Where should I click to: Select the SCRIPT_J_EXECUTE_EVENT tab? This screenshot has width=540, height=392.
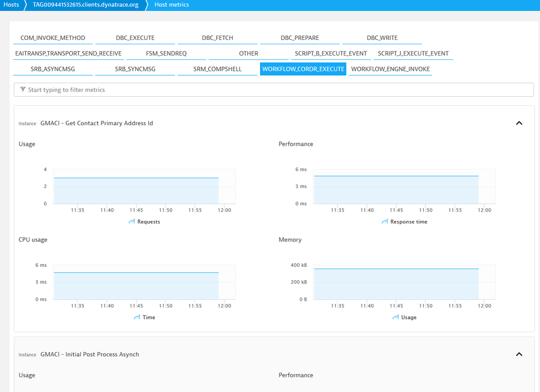(x=413, y=53)
